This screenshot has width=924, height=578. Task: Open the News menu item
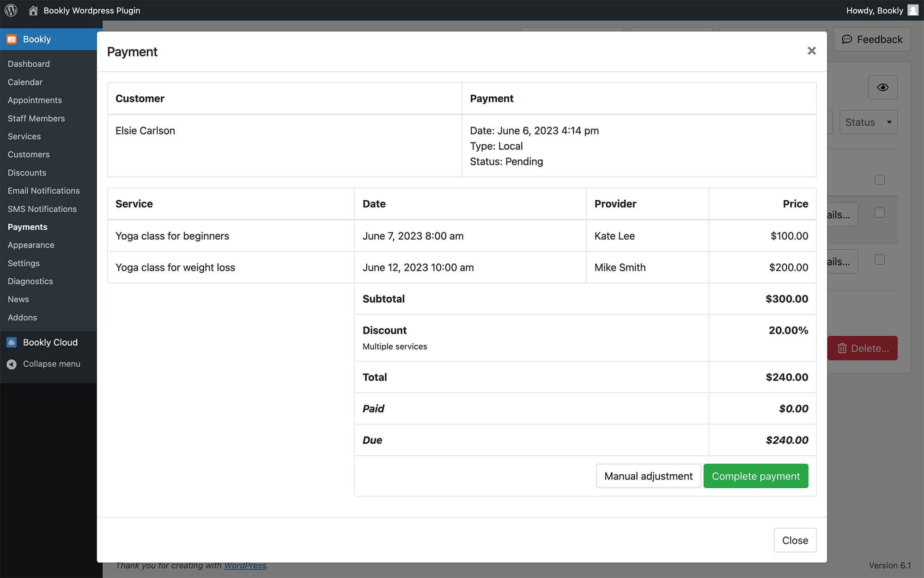click(18, 299)
